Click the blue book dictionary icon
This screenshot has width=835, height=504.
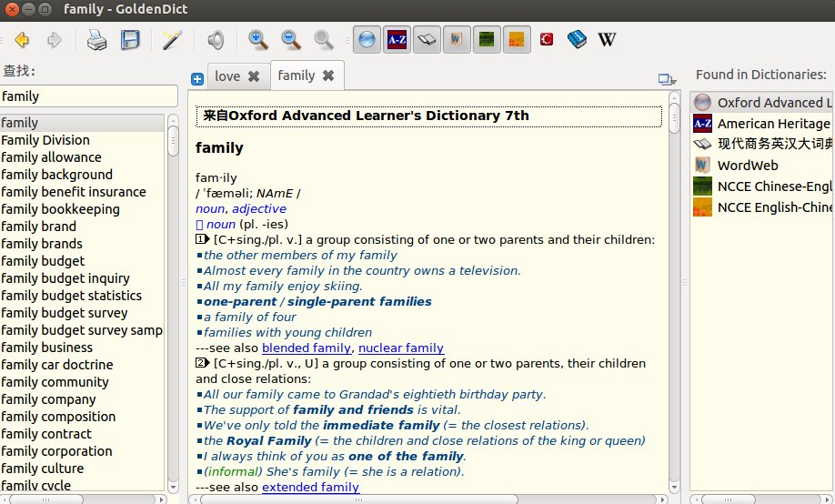pyautogui.click(x=577, y=39)
